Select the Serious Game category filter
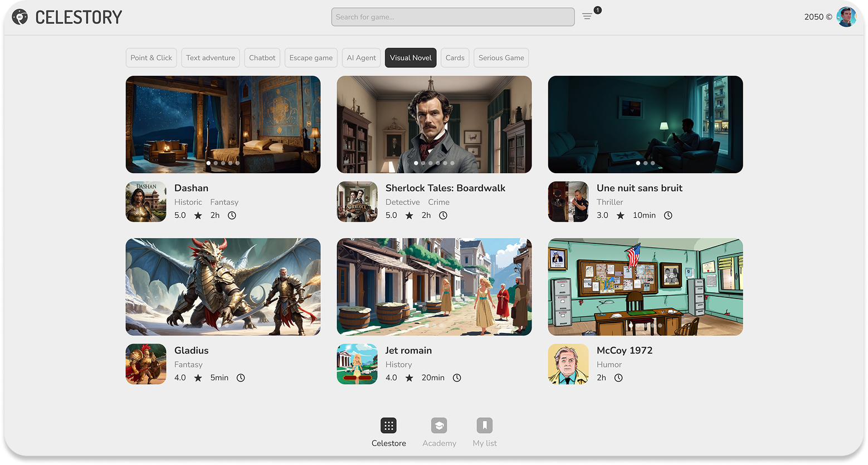868x465 pixels. (501, 58)
